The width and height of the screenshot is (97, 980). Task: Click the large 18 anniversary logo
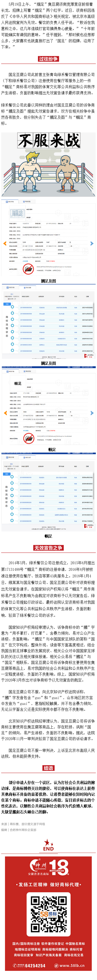59,856
